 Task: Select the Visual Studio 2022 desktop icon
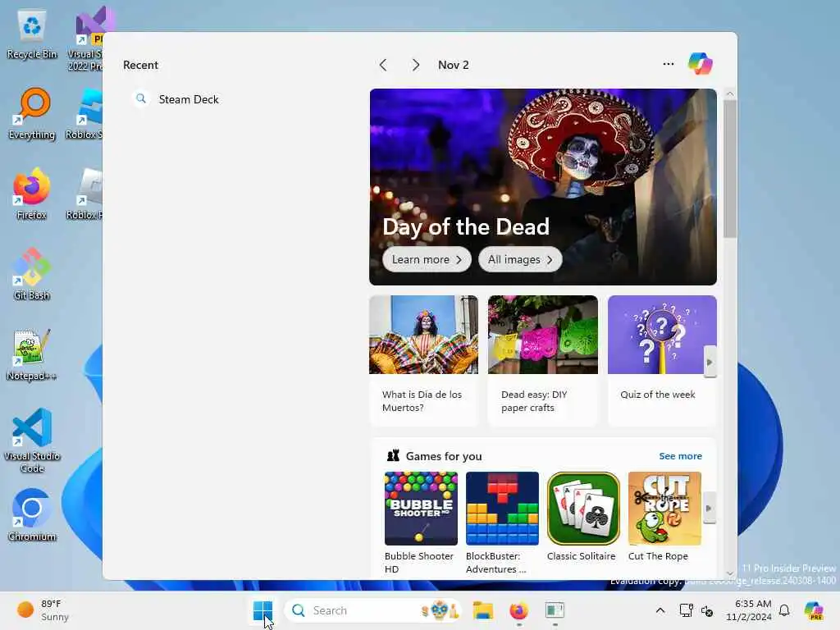tap(89, 39)
